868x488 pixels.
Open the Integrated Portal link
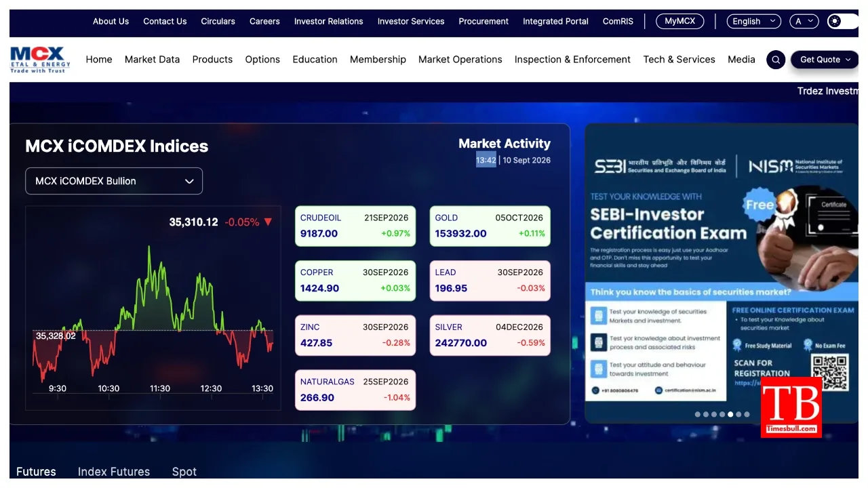click(x=555, y=21)
